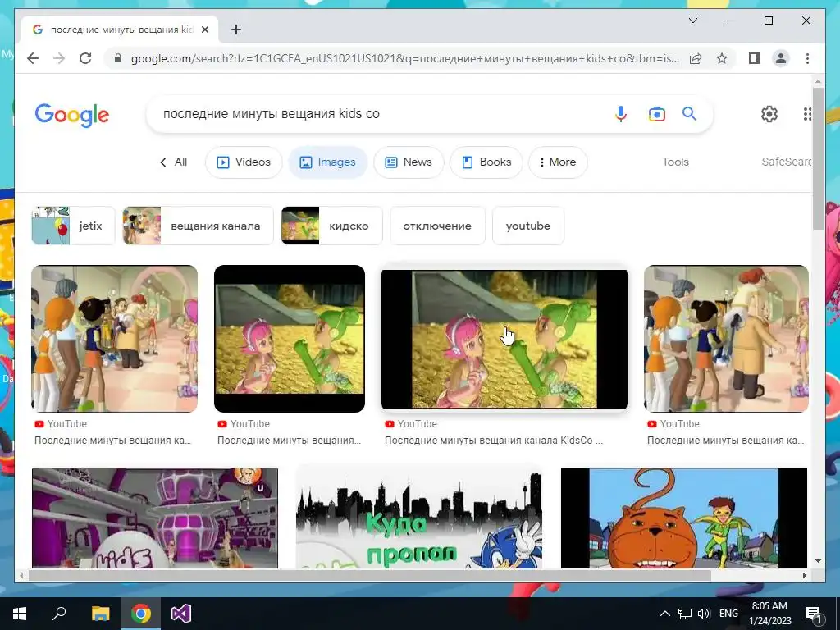Switch to the Books tab
Screen dimensions: 840x630
[x=486, y=162]
